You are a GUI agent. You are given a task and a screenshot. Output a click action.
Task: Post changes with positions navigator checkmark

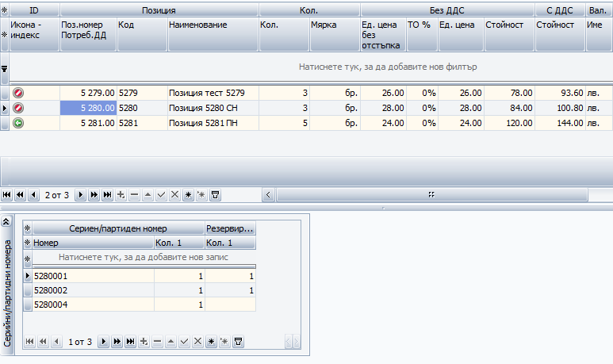161,195
